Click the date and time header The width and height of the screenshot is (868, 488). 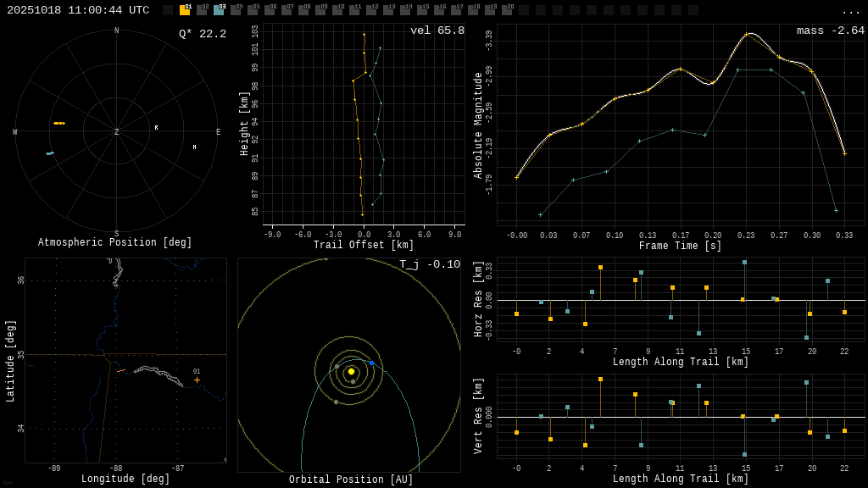[x=78, y=10]
